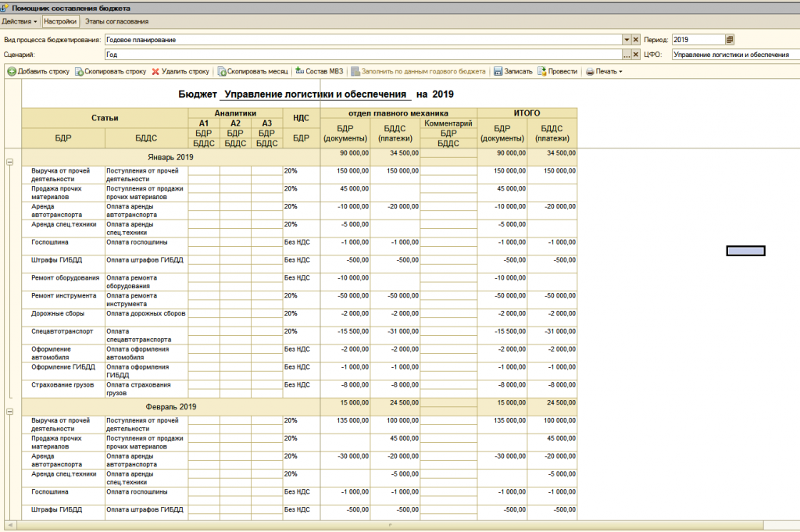The height and width of the screenshot is (532, 800).
Task: Click the Состав МВЗ button label
Action: 324,71
